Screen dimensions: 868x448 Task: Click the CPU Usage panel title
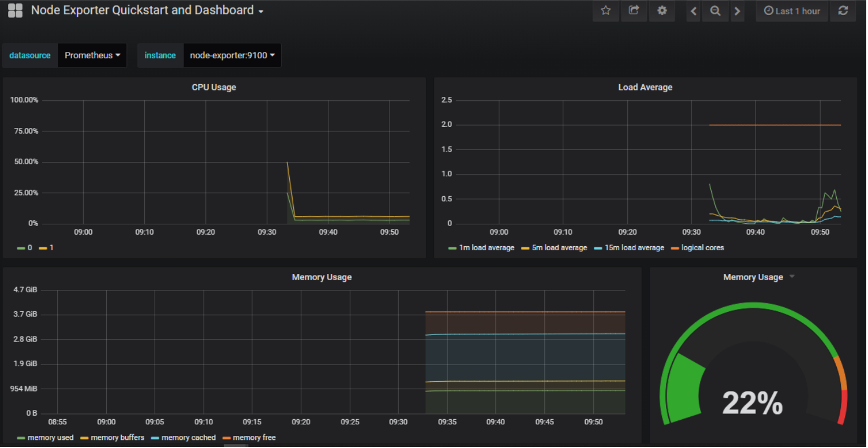coord(214,87)
